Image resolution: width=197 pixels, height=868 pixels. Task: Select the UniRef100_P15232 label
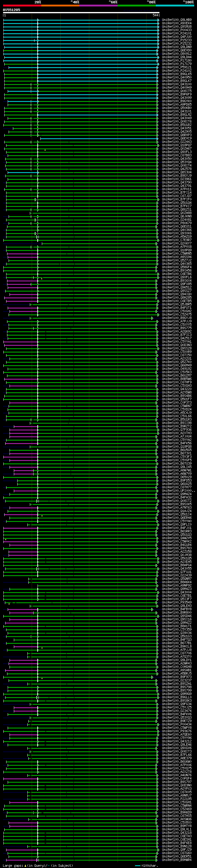tap(177, 43)
